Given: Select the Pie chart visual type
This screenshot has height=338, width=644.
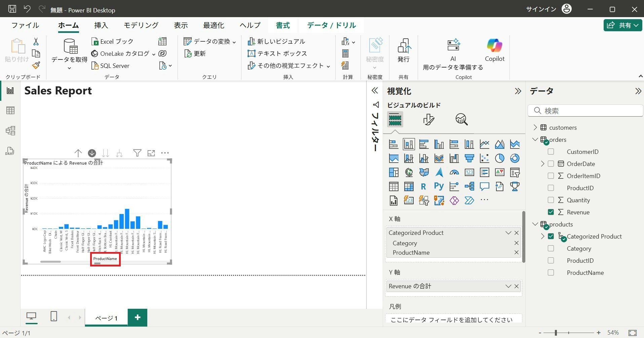Looking at the screenshot, I should [500, 158].
